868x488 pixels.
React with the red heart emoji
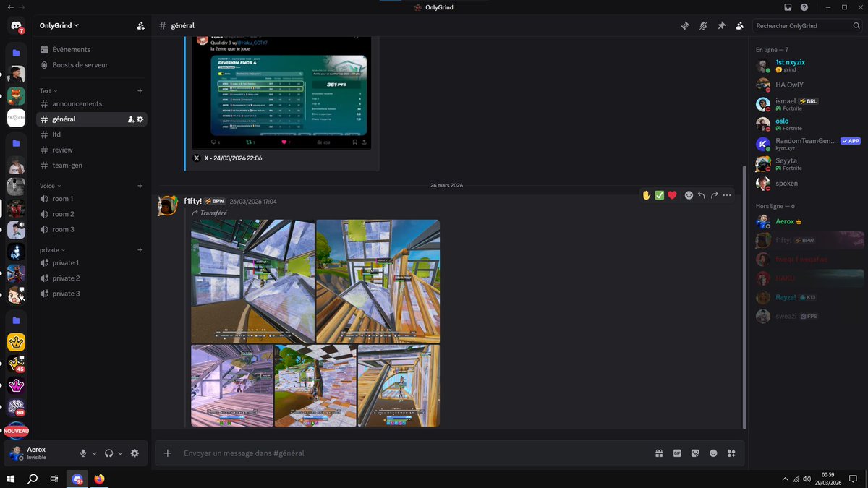(673, 195)
